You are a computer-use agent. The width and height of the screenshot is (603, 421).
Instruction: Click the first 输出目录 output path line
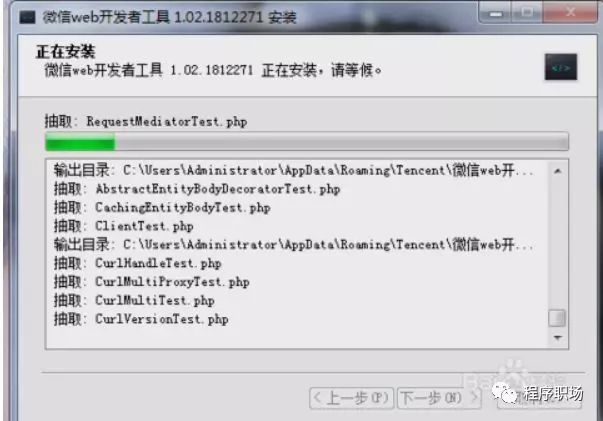294,170
